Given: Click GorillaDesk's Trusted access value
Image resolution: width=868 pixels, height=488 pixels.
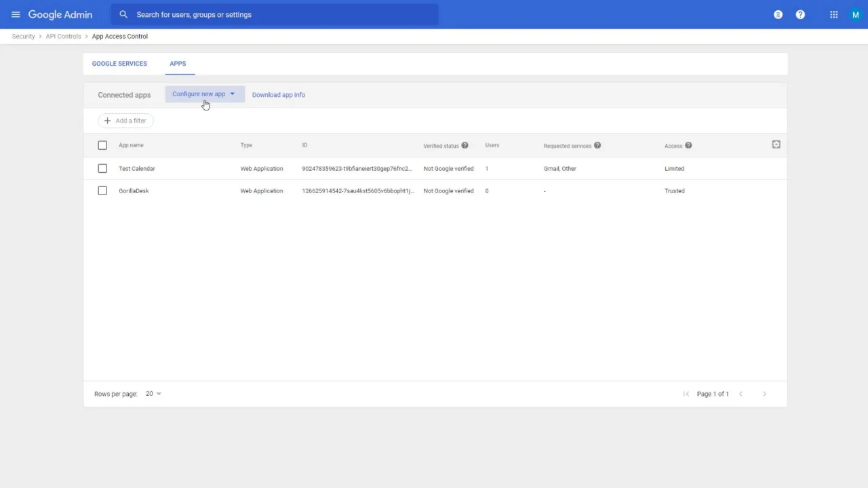Looking at the screenshot, I should click(675, 191).
